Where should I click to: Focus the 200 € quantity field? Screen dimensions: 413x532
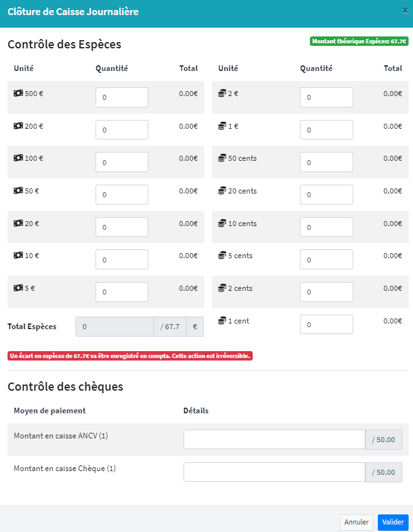[122, 129]
